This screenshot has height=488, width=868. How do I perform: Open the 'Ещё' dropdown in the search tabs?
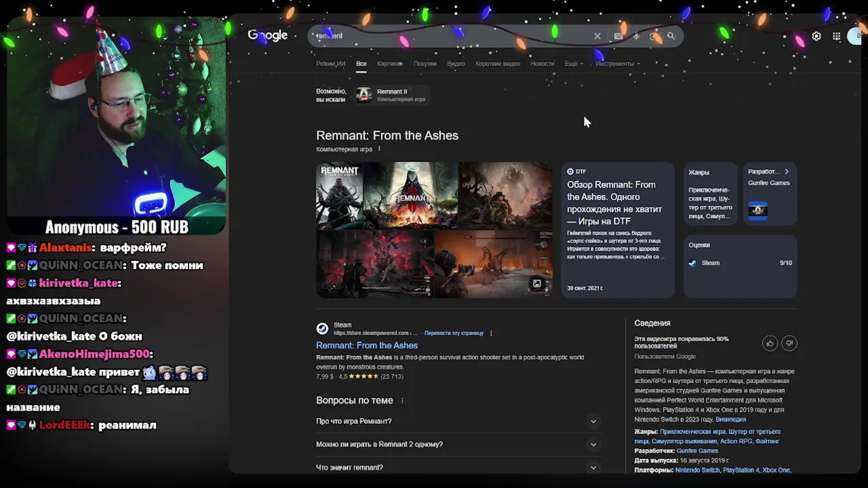(x=573, y=64)
